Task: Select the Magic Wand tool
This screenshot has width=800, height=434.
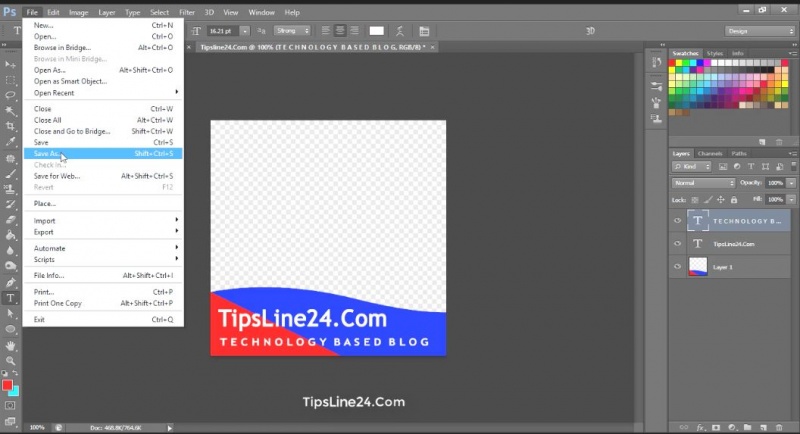Action: click(x=10, y=111)
